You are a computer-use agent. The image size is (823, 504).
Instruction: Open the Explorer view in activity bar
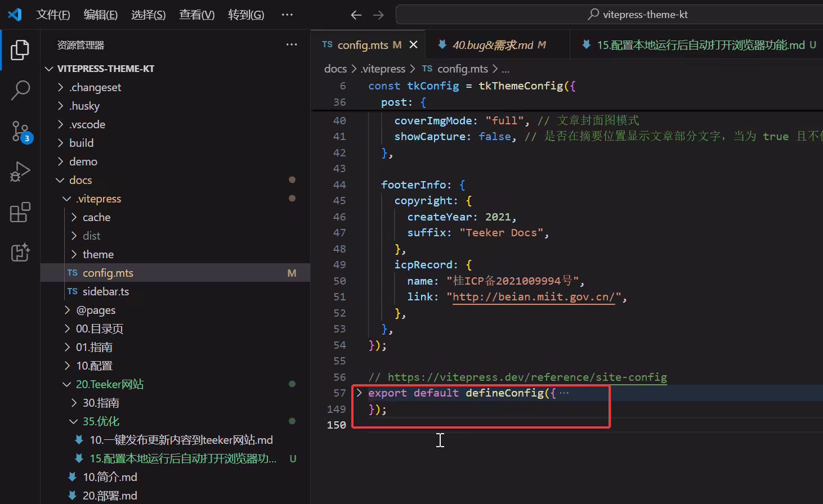(20, 50)
